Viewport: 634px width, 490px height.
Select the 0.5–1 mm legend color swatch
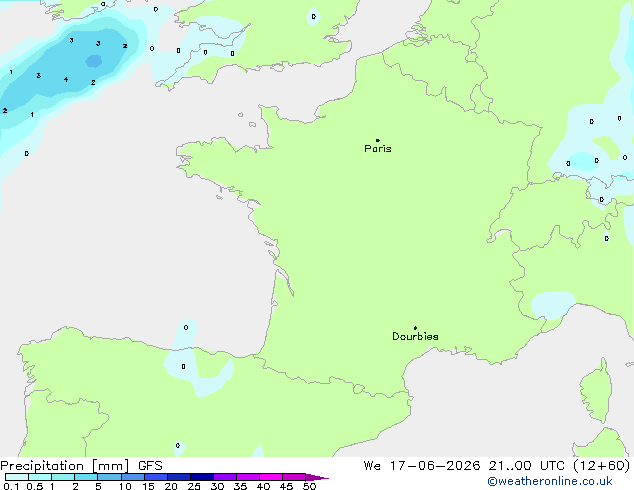coord(40,477)
